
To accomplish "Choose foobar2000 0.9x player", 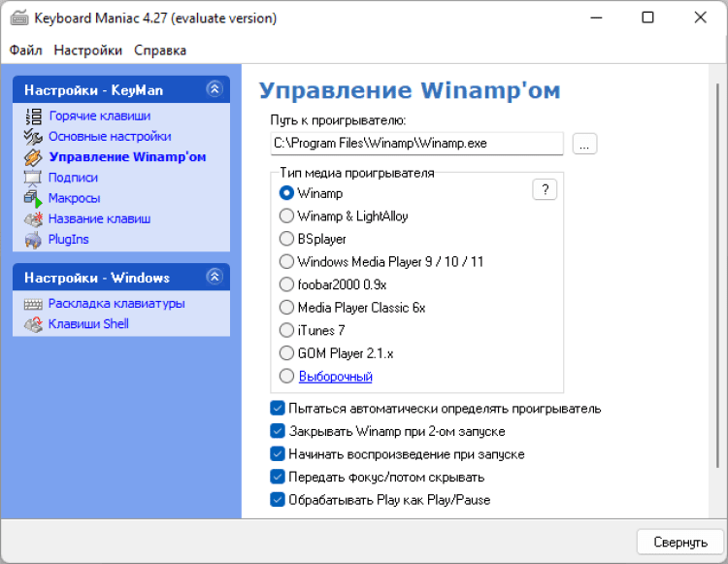I will click(x=286, y=284).
